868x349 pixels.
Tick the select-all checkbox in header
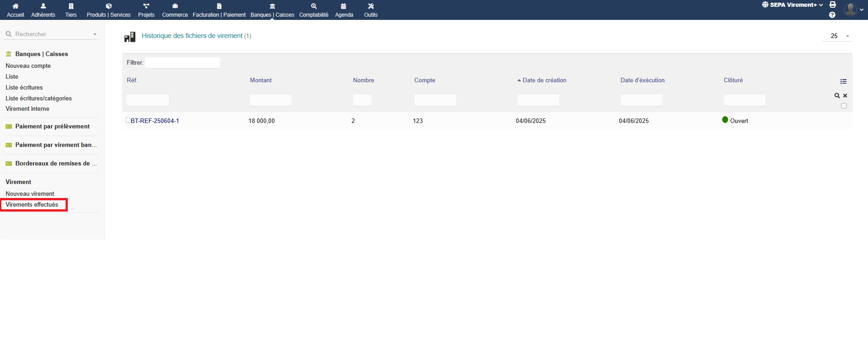point(844,106)
